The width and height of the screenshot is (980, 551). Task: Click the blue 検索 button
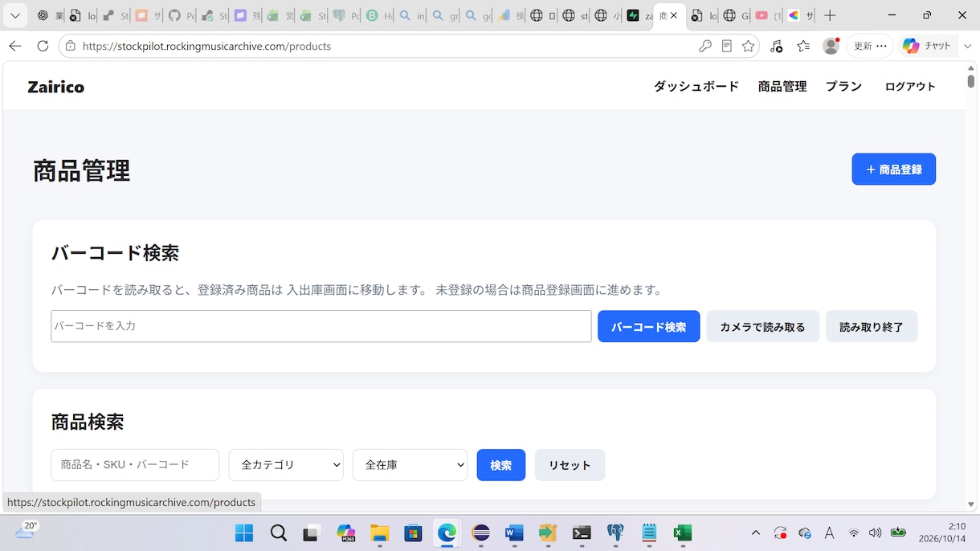coord(501,465)
